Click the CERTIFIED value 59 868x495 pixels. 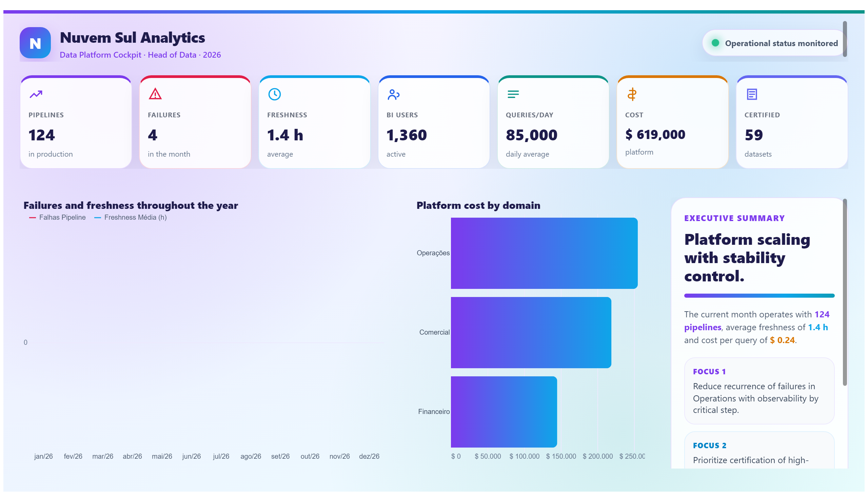[753, 135]
